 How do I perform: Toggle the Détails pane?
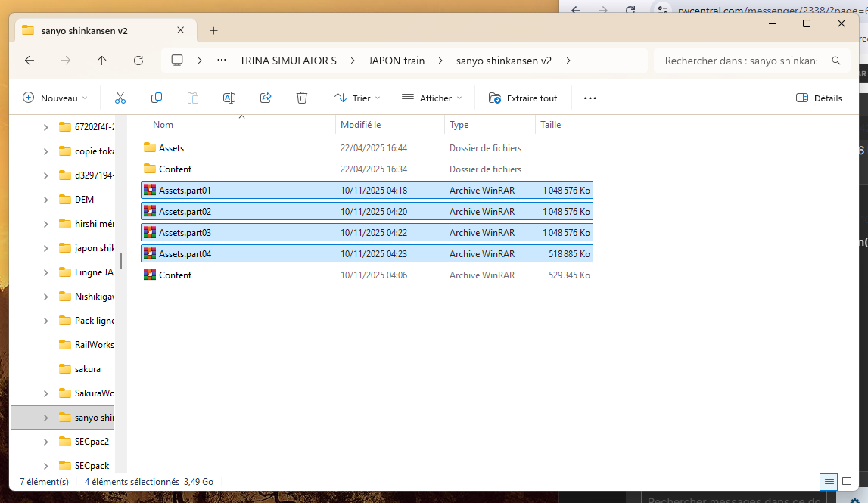pyautogui.click(x=820, y=98)
